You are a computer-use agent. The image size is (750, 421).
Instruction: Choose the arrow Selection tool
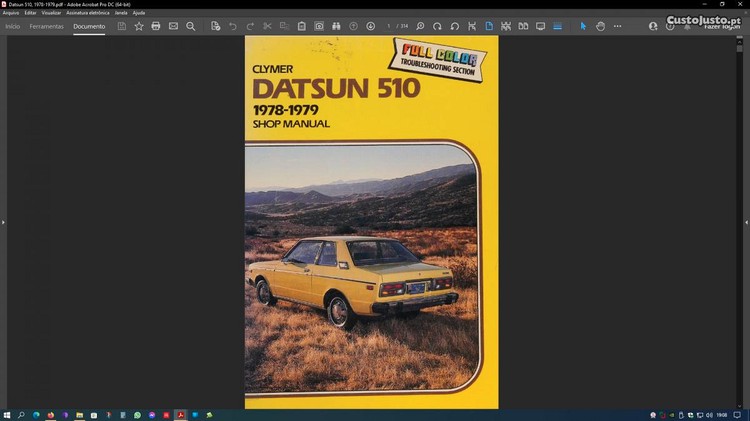pyautogui.click(x=584, y=26)
